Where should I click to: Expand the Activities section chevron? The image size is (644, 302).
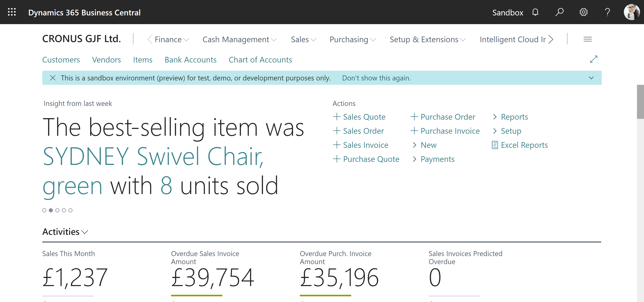(85, 232)
